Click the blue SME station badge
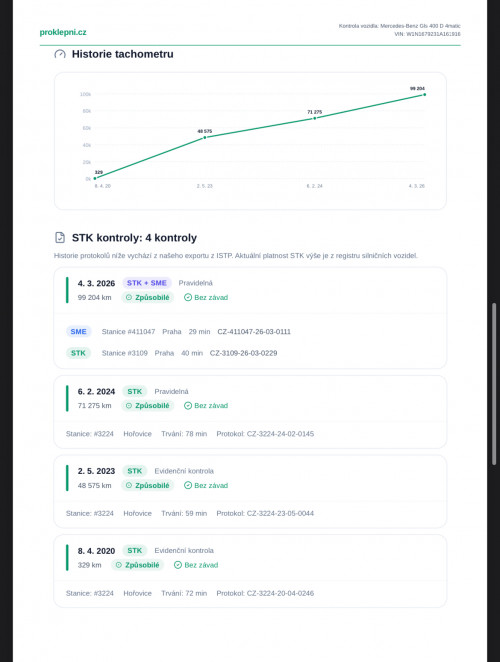This screenshot has height=662, width=500. coord(79,331)
